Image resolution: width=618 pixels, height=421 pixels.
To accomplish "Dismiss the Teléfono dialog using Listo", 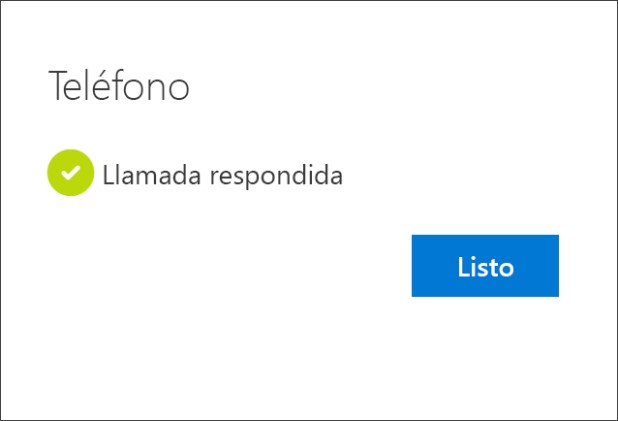I will point(485,266).
